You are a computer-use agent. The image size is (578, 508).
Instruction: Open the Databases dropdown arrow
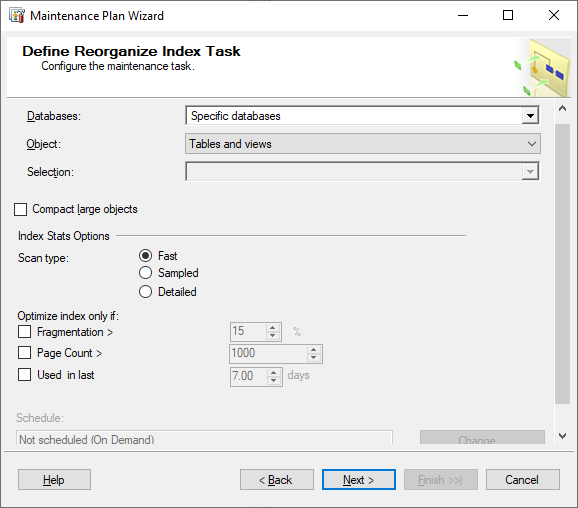tap(530, 116)
